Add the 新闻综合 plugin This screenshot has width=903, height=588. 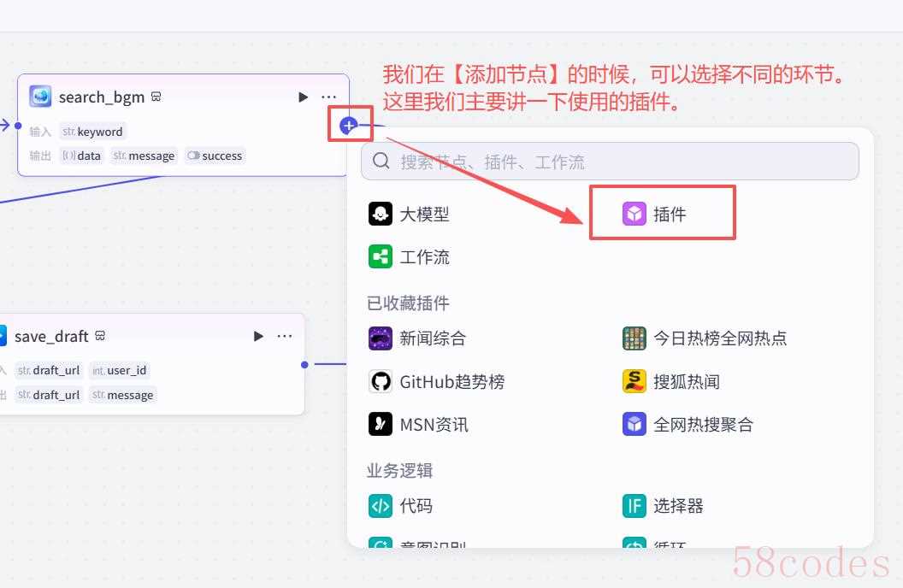coord(417,338)
